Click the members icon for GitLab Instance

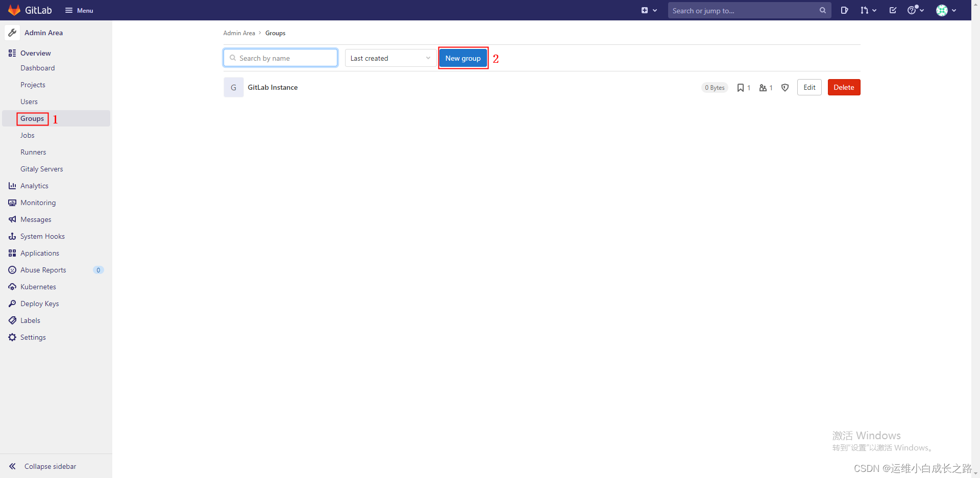click(763, 88)
